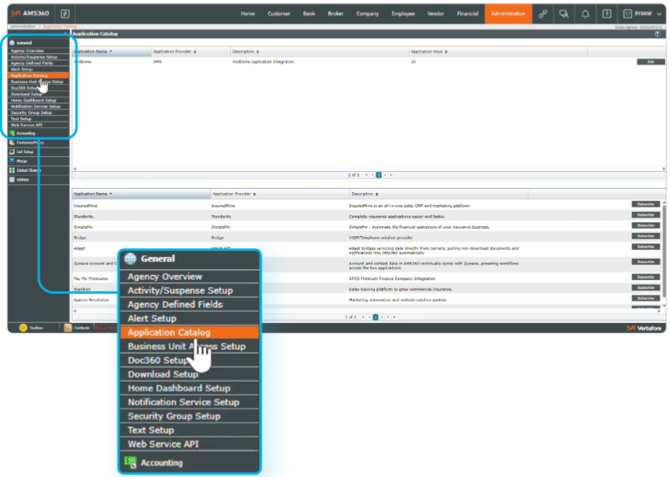
Task: Click the help question mark icon in top bar
Action: (607, 14)
